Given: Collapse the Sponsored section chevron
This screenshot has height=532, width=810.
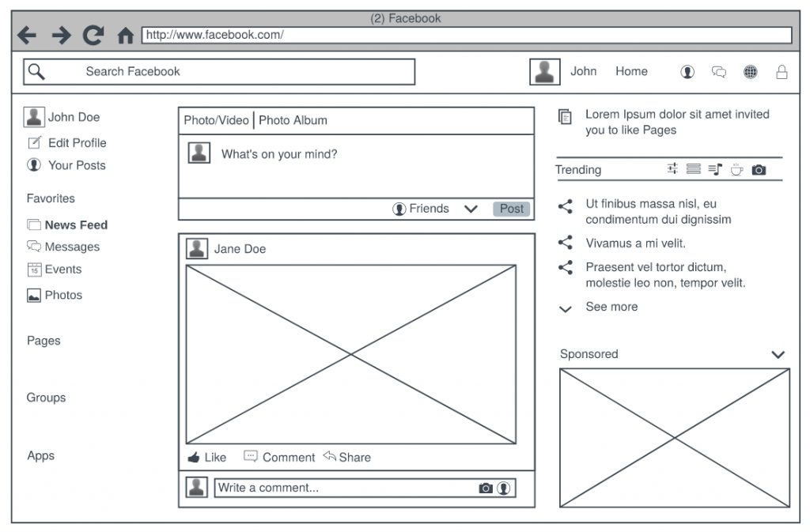Looking at the screenshot, I should pos(778,354).
